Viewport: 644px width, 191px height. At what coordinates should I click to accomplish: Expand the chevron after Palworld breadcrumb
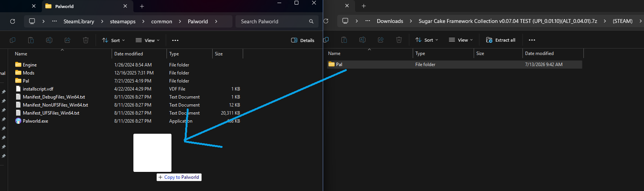click(x=216, y=21)
